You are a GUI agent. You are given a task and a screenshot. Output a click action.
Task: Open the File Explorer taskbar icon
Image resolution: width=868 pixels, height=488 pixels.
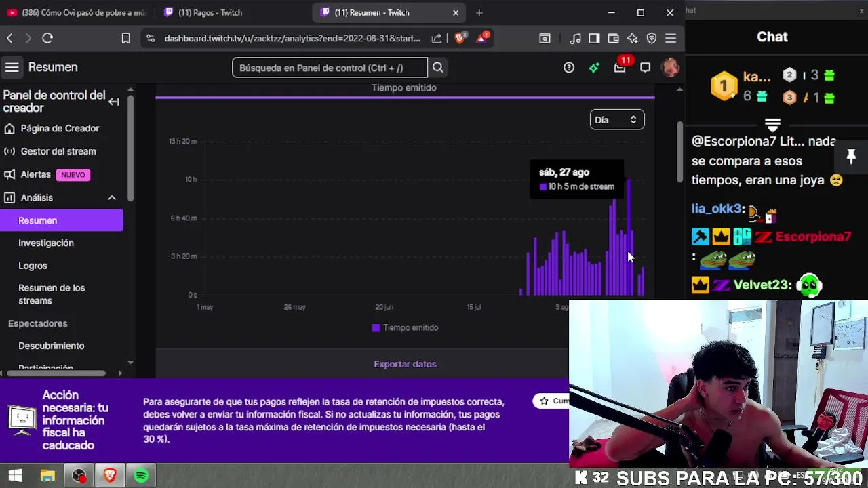coord(47,476)
